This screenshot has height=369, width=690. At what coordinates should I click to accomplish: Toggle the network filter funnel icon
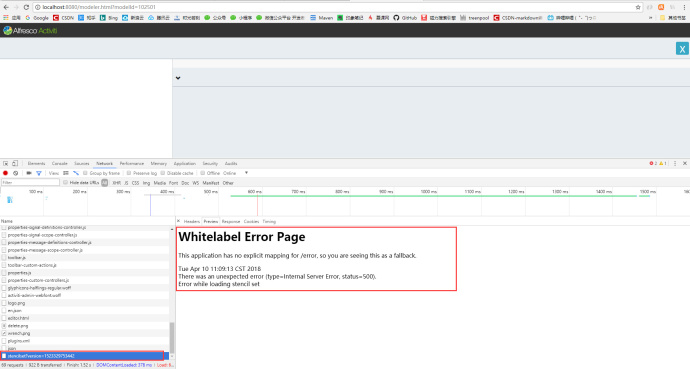click(x=39, y=173)
